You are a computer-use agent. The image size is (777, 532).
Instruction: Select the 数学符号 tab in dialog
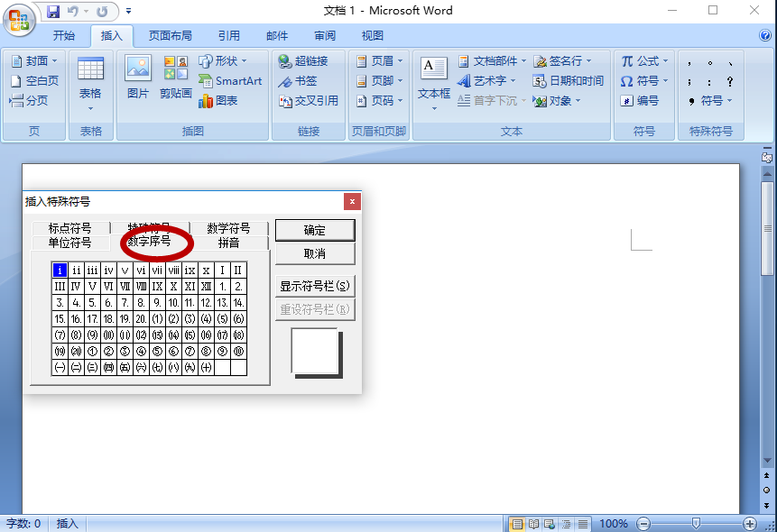coord(228,228)
